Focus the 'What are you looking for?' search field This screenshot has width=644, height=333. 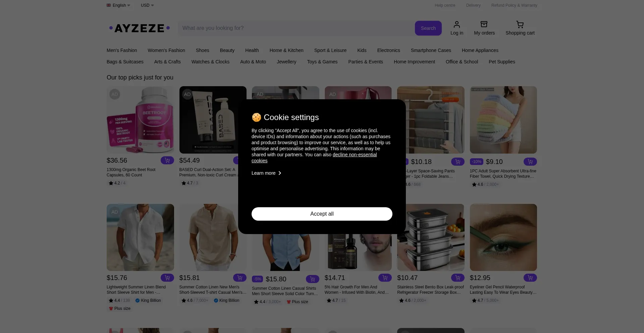coord(296,28)
